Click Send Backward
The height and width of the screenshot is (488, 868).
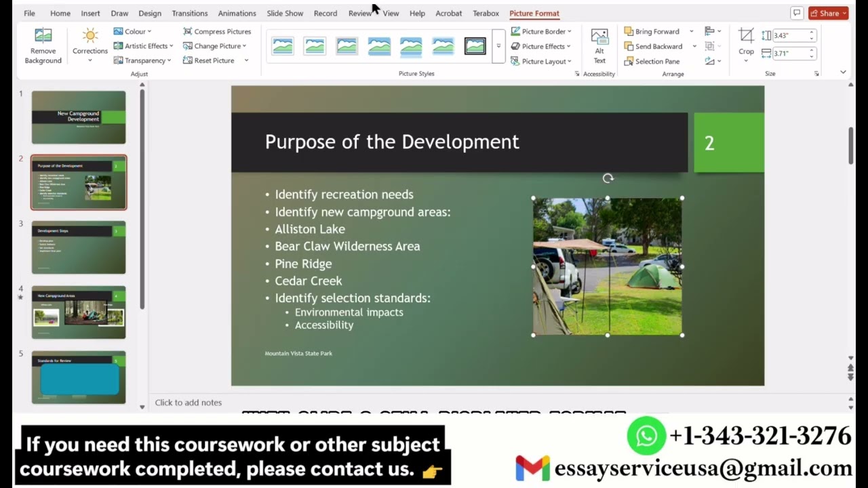653,46
